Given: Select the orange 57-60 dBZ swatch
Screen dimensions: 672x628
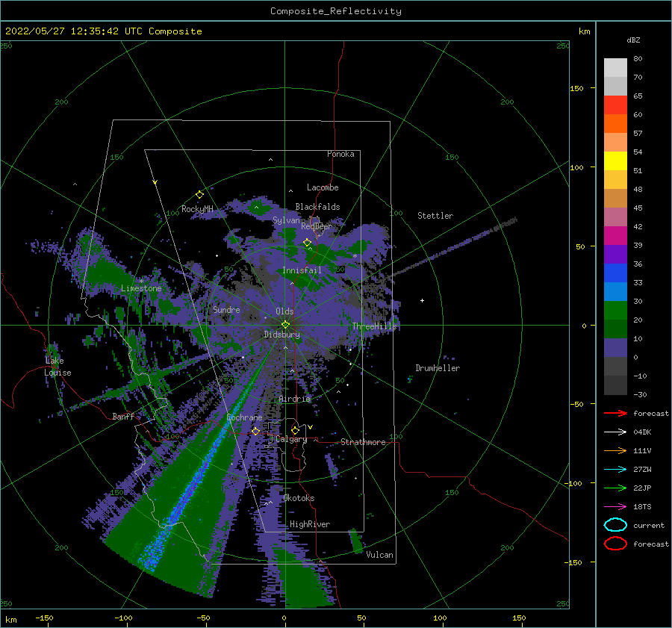Looking at the screenshot, I should 615,123.
